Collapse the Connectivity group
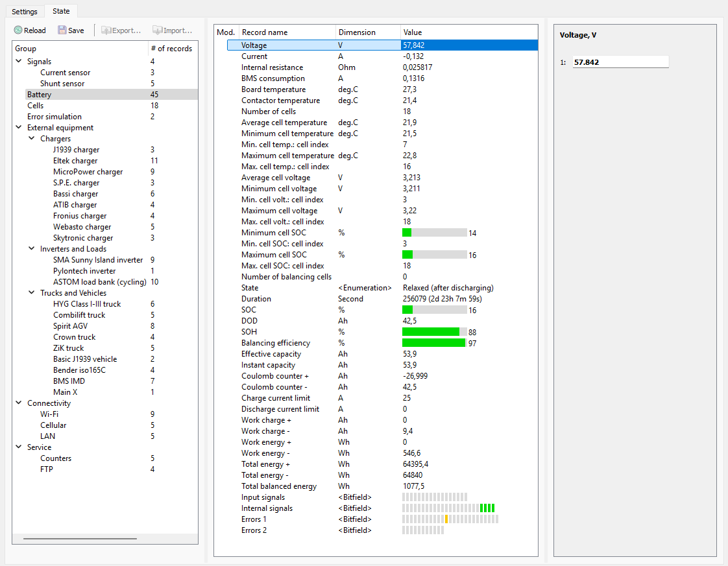The height and width of the screenshot is (566, 728). tap(19, 403)
